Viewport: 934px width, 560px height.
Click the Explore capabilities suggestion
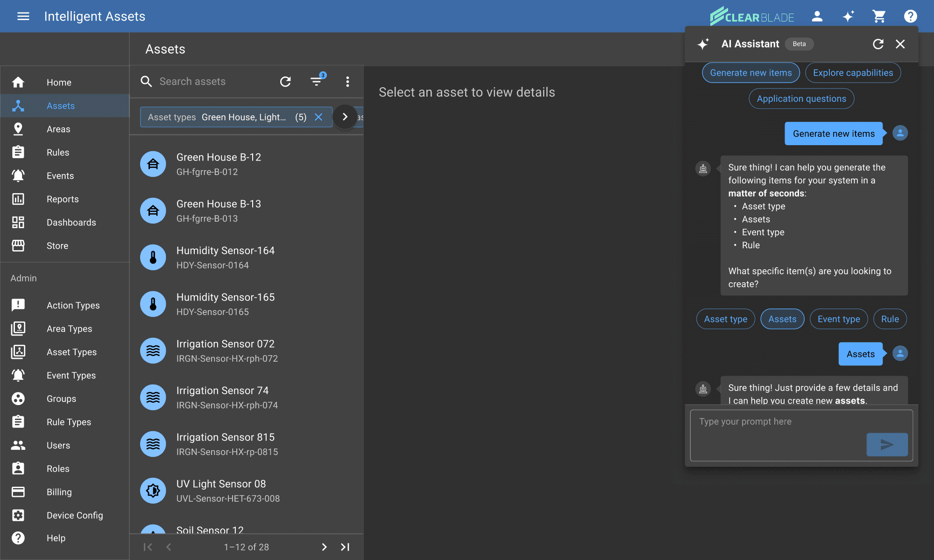(x=853, y=73)
